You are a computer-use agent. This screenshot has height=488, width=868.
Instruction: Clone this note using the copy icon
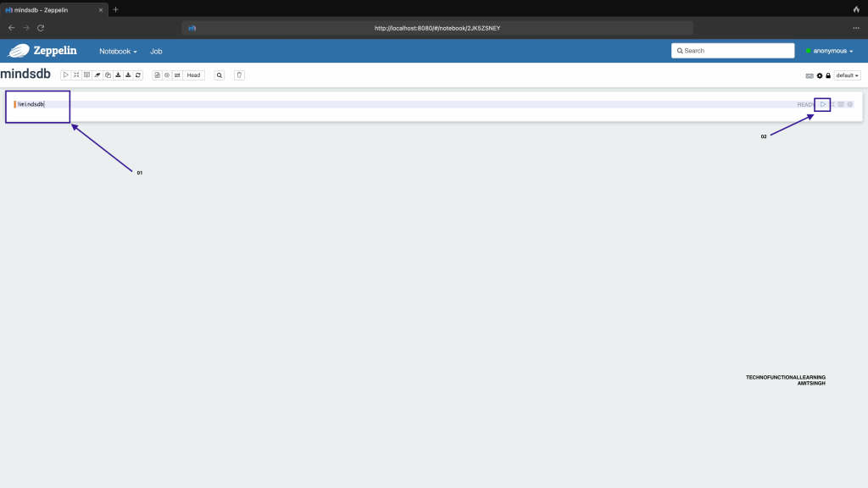(x=108, y=75)
